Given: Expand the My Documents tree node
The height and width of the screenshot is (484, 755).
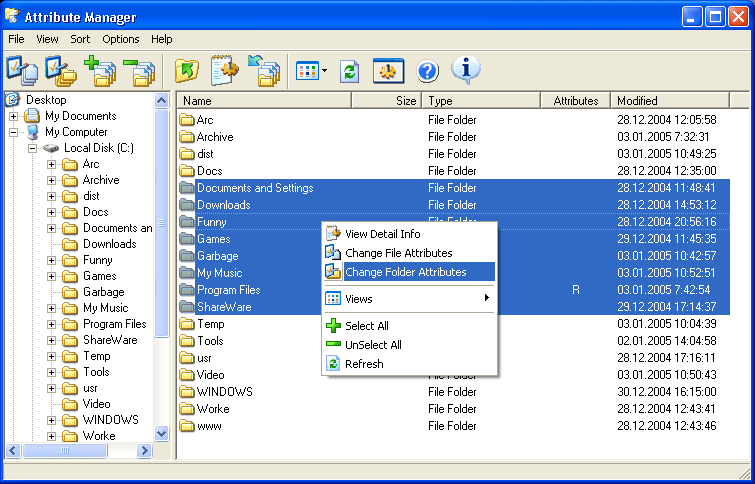Looking at the screenshot, I should point(14,116).
